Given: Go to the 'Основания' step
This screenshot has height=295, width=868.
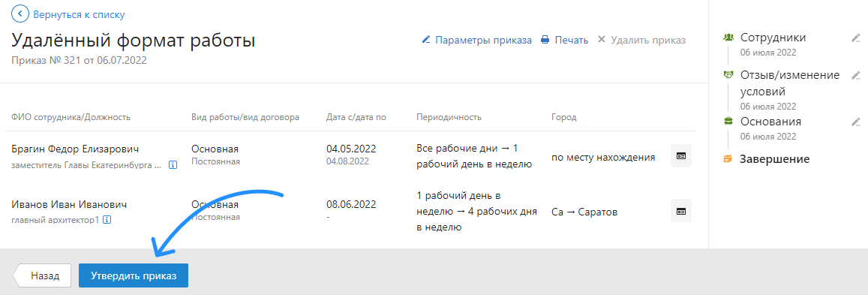Looking at the screenshot, I should pyautogui.click(x=770, y=121).
